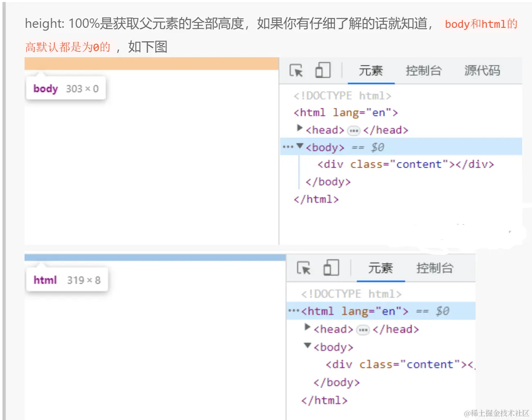Image resolution: width=532 pixels, height=420 pixels.
Task: Select the closing /html tag in upper DevTools
Action: [316, 199]
